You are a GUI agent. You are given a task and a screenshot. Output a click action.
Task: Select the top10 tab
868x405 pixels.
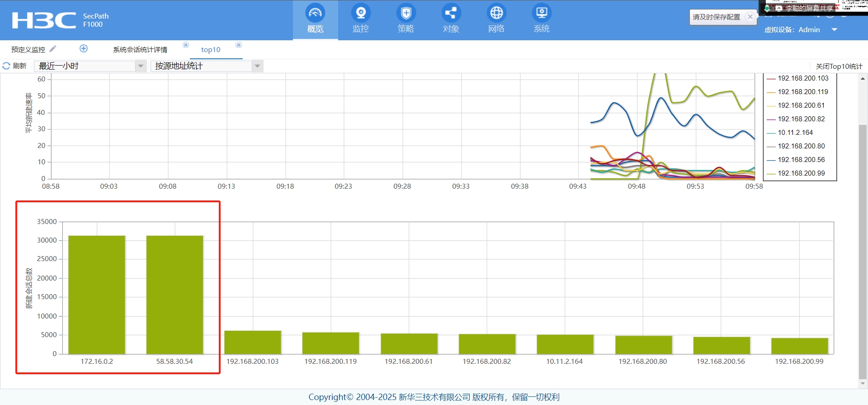point(211,49)
